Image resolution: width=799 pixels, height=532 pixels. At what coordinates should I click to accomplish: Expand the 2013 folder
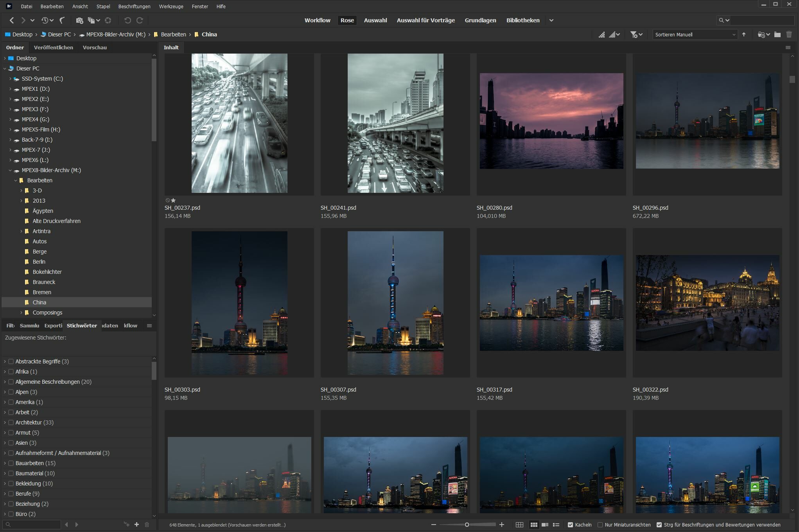tap(21, 201)
